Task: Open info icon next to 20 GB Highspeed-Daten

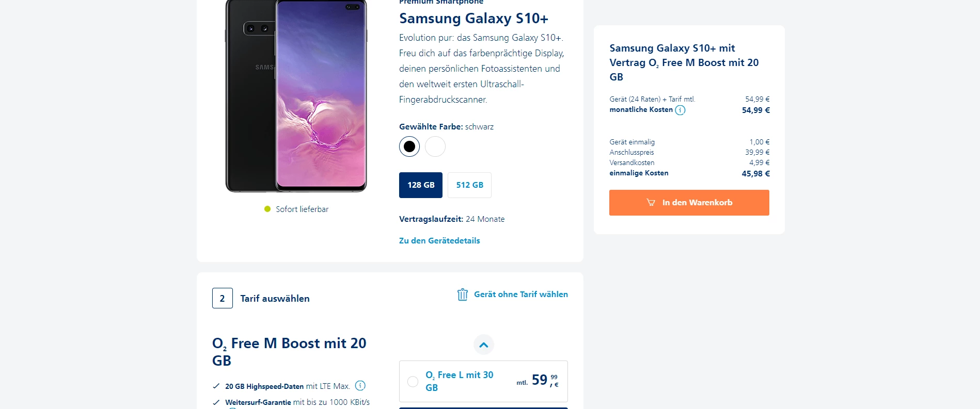Action: [360, 386]
